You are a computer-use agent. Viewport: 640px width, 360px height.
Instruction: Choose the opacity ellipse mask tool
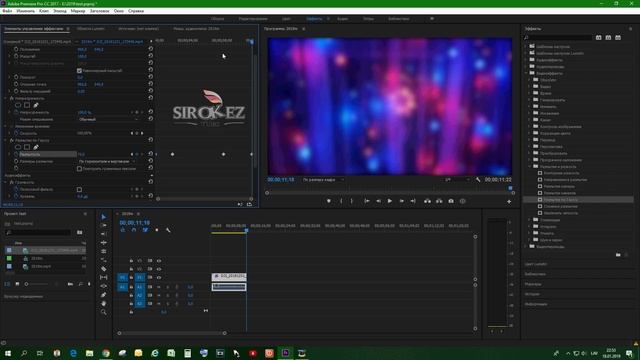18,105
